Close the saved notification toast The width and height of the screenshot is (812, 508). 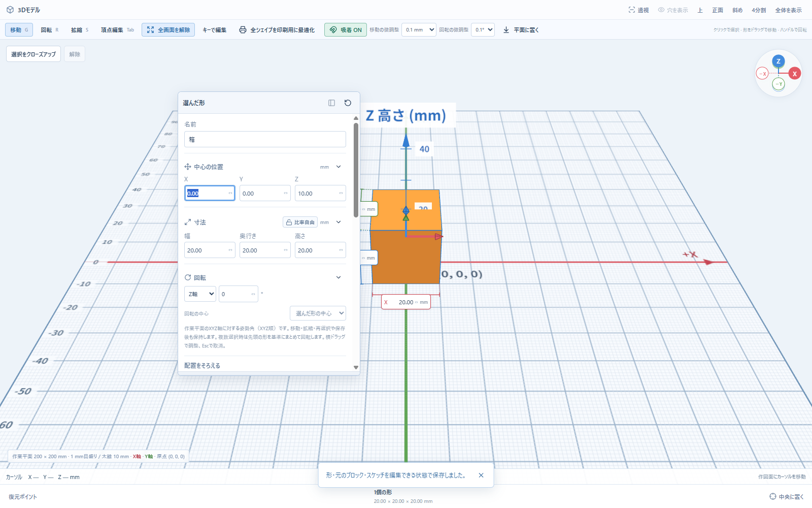point(481,475)
